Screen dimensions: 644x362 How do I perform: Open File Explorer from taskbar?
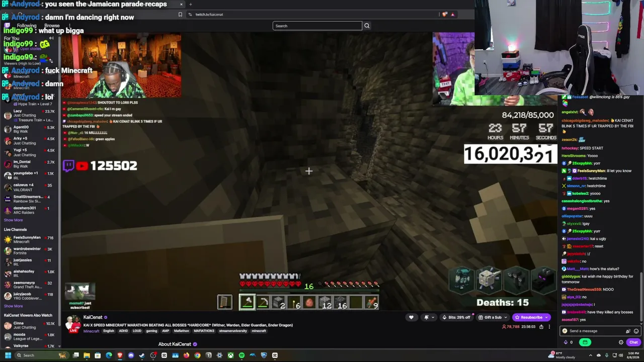87,355
